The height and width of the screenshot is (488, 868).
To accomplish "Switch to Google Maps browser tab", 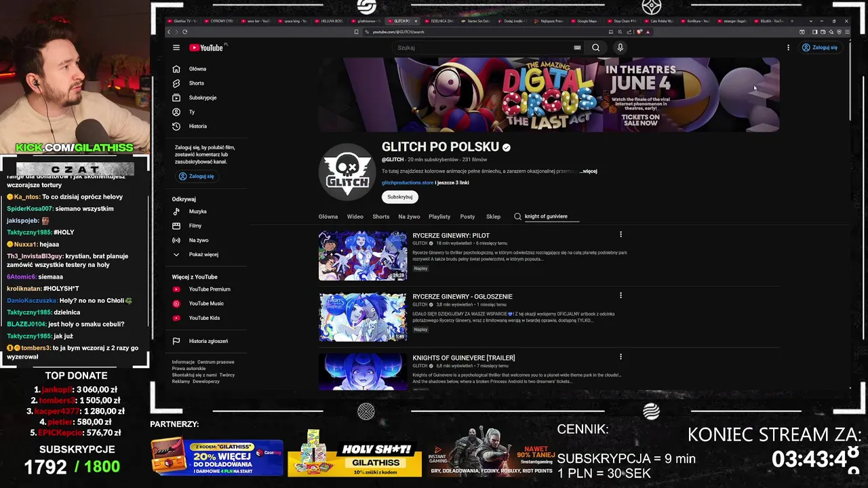I will click(586, 21).
